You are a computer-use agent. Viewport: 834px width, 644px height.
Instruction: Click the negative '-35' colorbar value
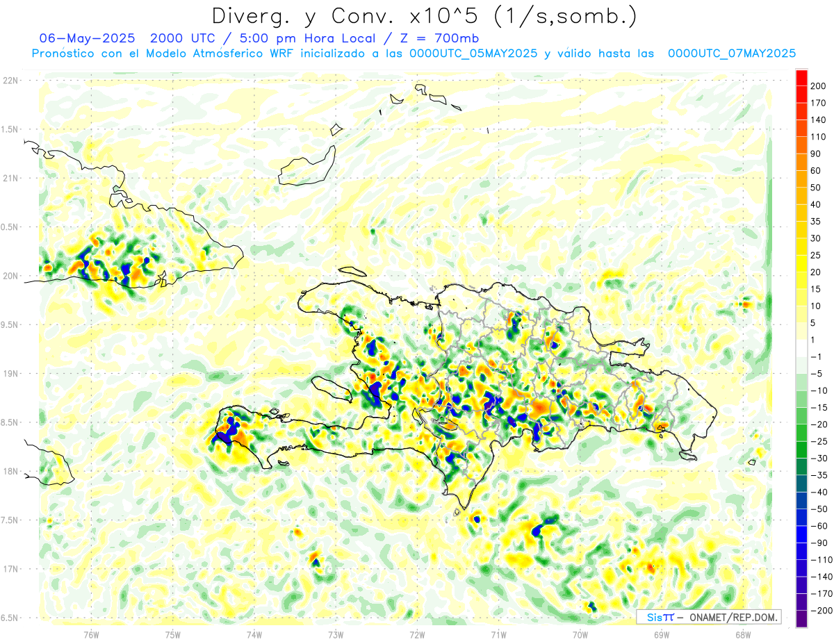(819, 475)
